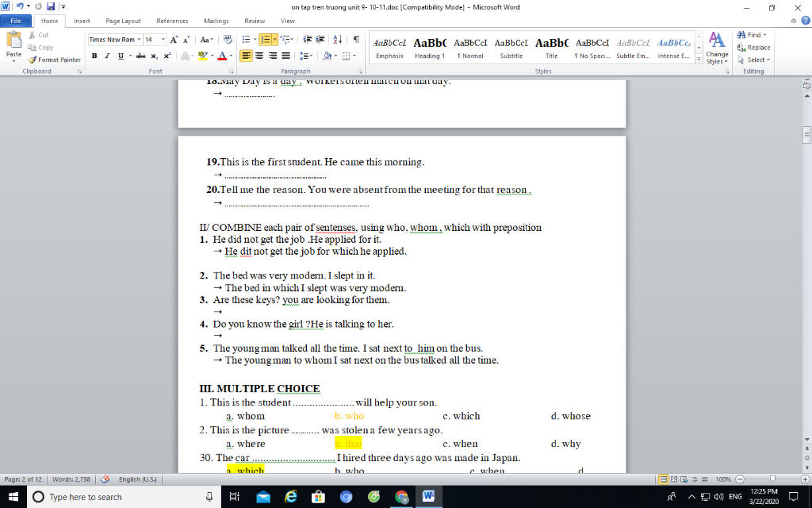
Task: Toggle italic formatting
Action: pyautogui.click(x=107, y=56)
